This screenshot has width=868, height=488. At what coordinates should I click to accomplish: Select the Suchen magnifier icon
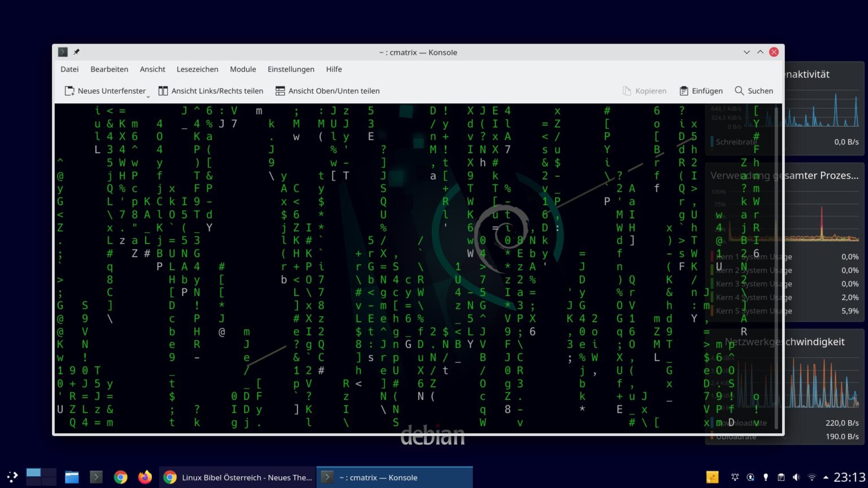click(x=739, y=91)
